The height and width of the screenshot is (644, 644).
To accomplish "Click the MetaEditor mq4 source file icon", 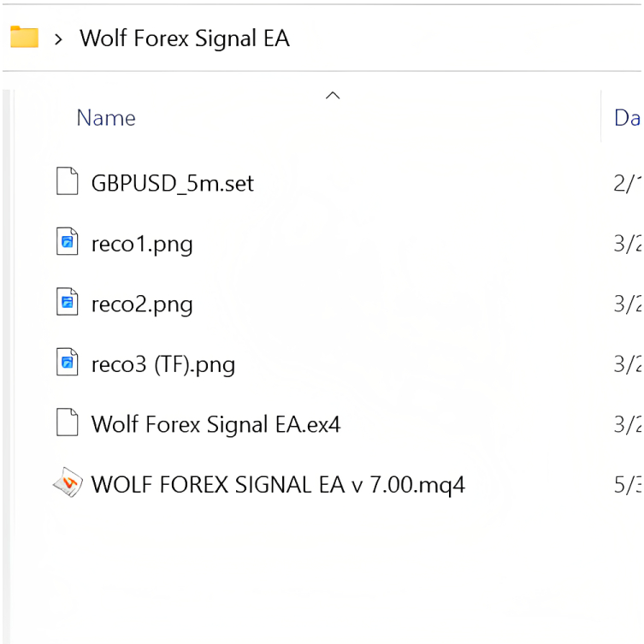I will (68, 484).
